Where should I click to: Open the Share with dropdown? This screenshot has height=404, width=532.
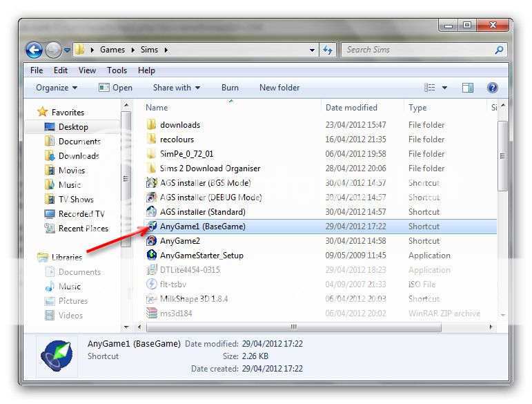tap(177, 88)
